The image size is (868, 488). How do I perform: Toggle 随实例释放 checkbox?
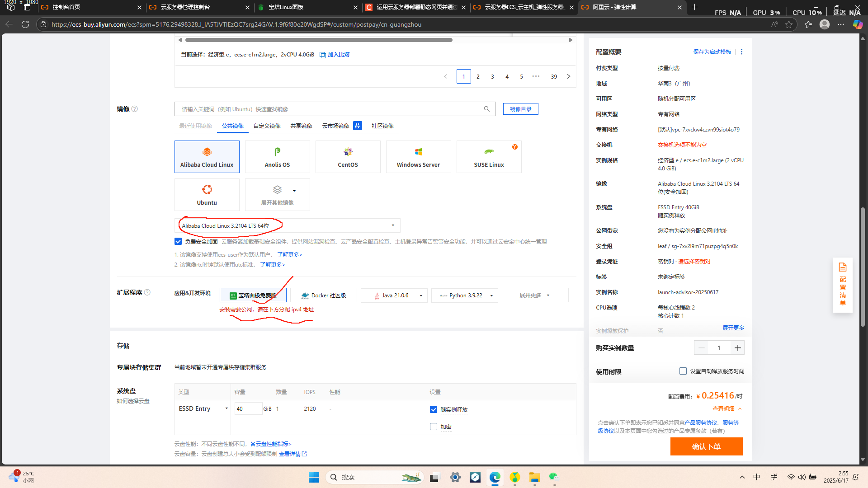point(434,409)
